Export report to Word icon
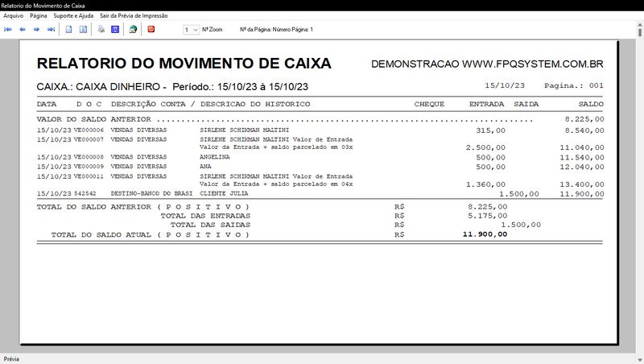The width and height of the screenshot is (644, 364). click(115, 29)
